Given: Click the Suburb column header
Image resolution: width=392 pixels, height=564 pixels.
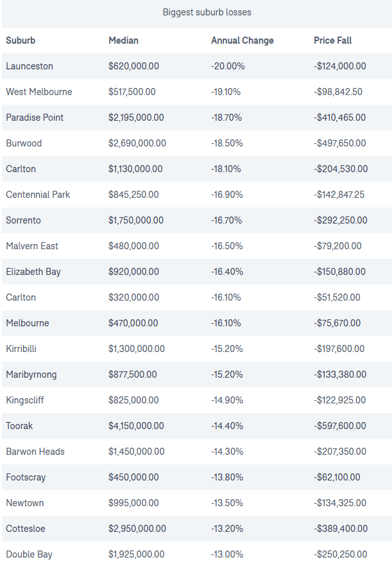Looking at the screenshot, I should point(21,40).
